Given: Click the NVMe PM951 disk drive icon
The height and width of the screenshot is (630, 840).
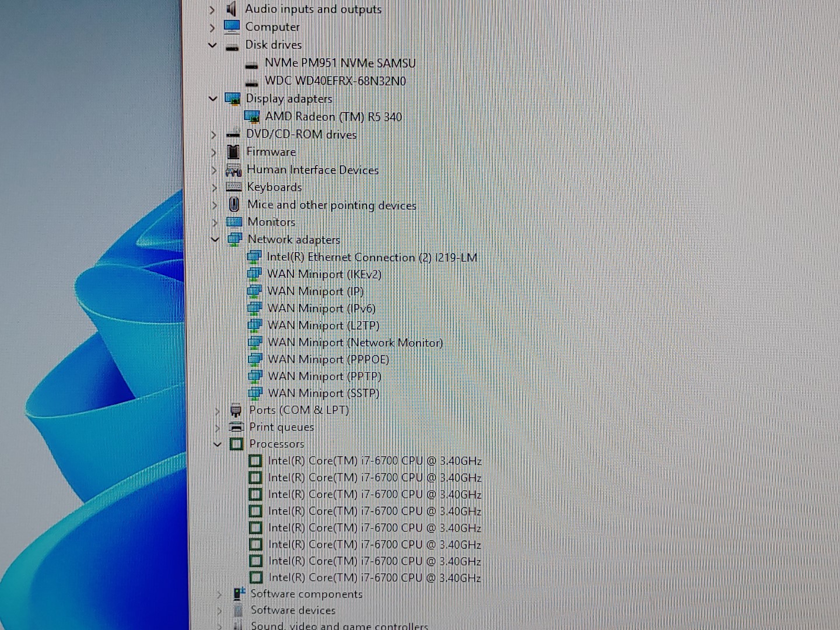Looking at the screenshot, I should (251, 64).
